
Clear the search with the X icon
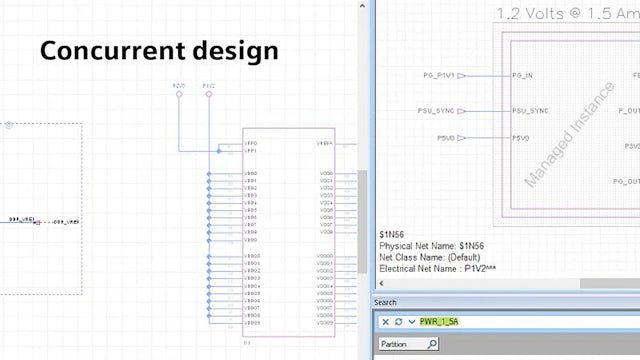pos(385,322)
